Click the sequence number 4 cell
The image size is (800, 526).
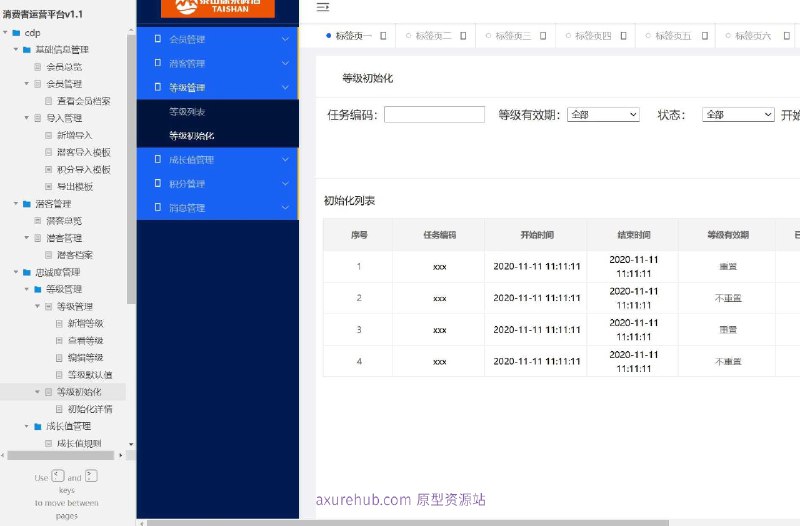click(359, 361)
